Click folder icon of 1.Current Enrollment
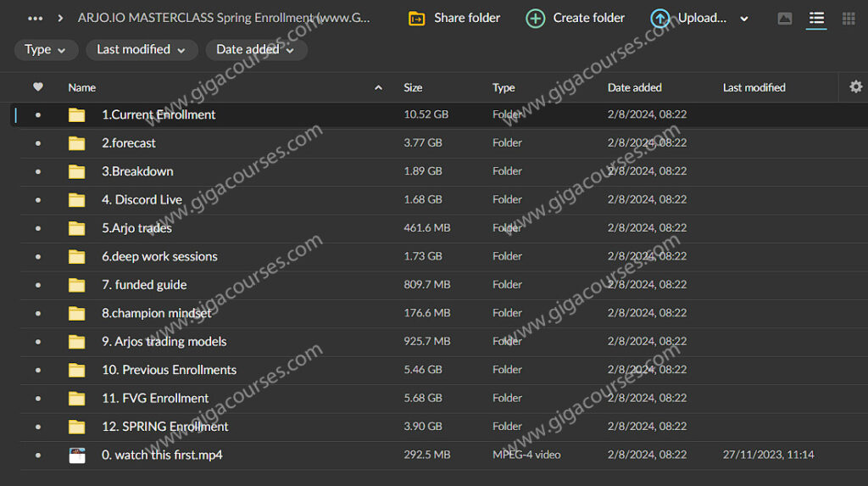 point(76,115)
